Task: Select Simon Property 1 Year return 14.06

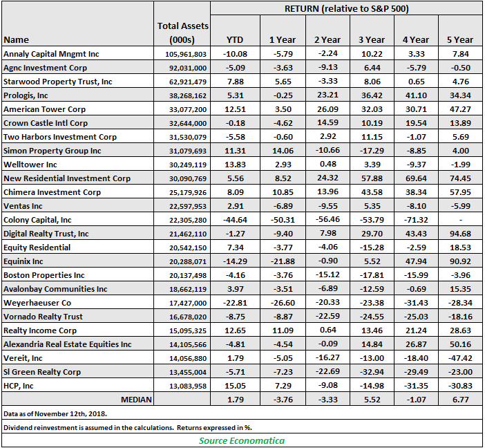Action: point(283,151)
